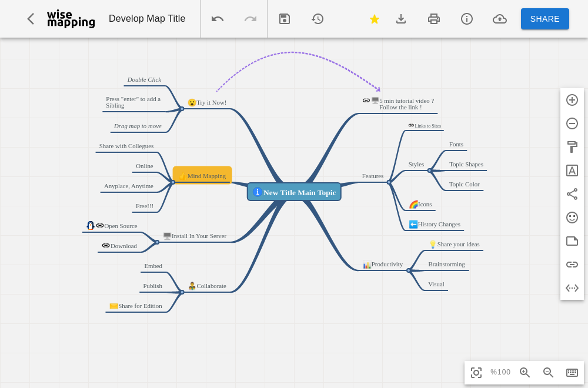
Task: Click the dashed double-arrow side tool
Action: click(572, 288)
